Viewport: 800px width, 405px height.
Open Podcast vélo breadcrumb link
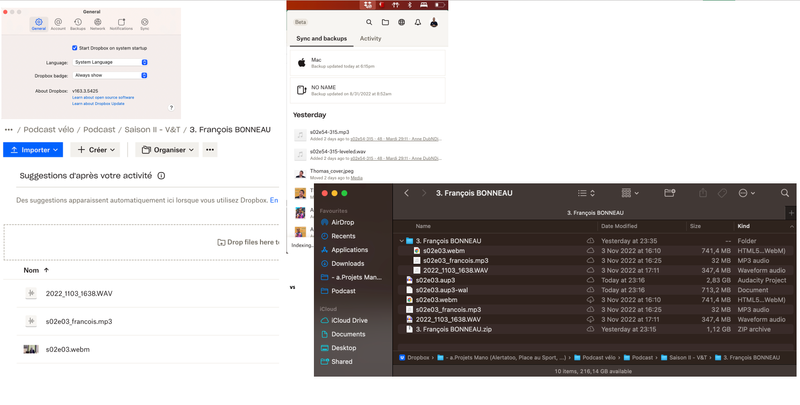[48, 130]
